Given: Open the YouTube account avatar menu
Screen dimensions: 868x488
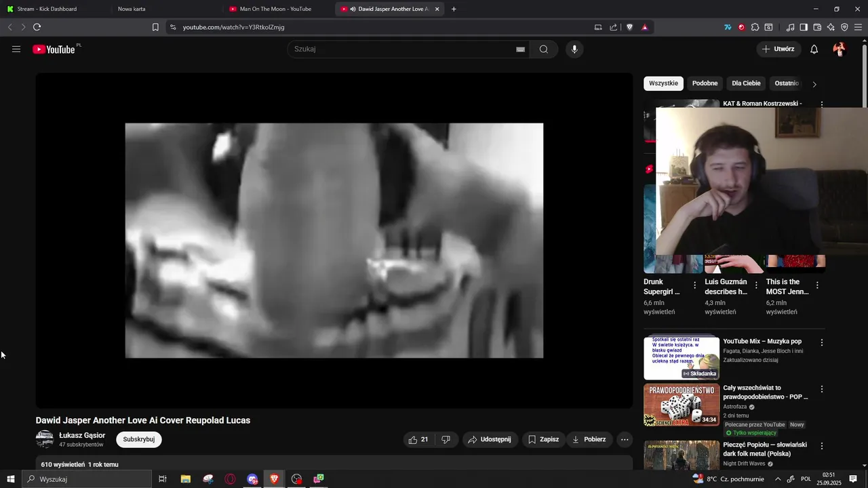Looking at the screenshot, I should click(840, 49).
